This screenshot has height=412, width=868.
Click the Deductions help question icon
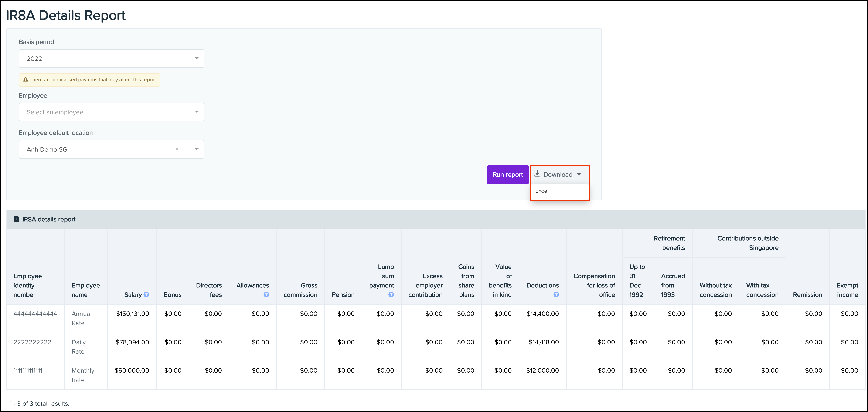coord(556,294)
